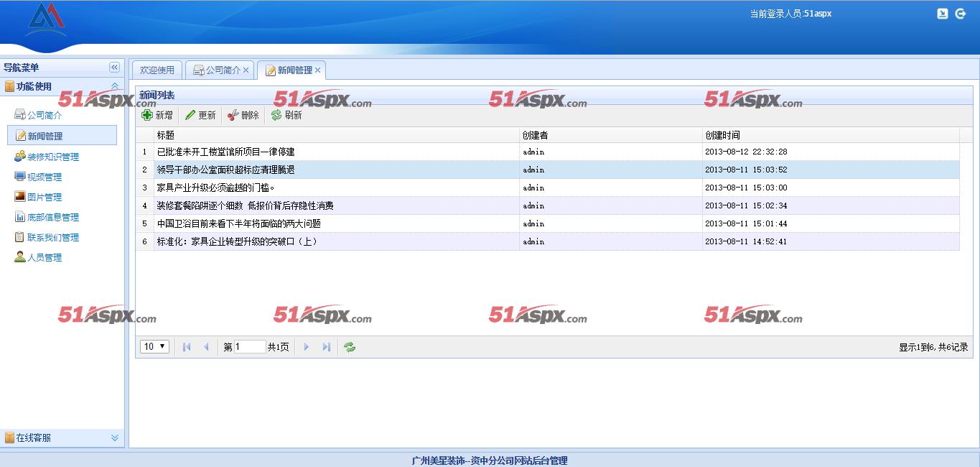
Task: Click the logout icon in header
Action: pyautogui.click(x=960, y=14)
